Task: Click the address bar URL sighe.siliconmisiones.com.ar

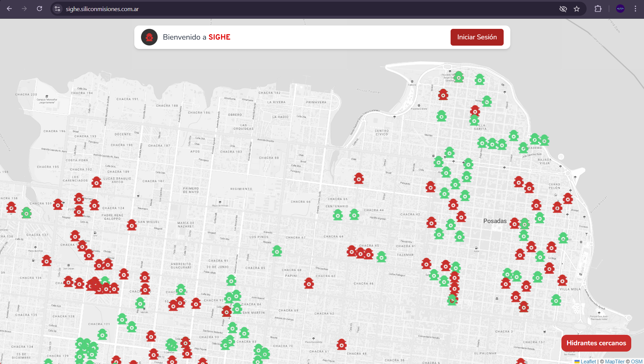Action: (102, 9)
